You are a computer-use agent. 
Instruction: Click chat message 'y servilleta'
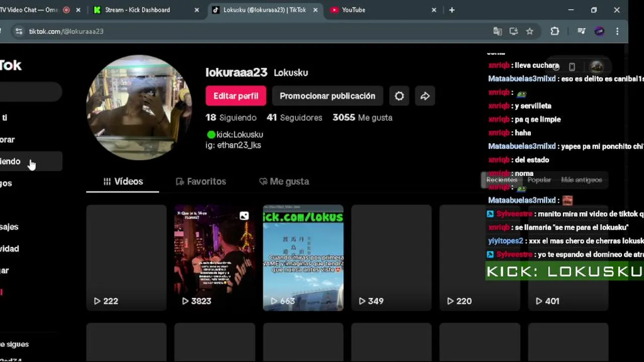[520, 106]
